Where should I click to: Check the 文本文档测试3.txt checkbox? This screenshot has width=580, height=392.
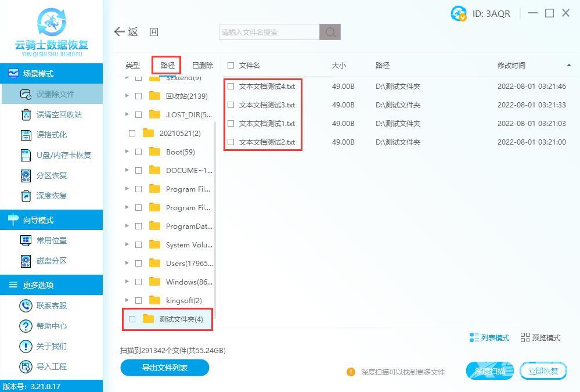pos(231,105)
